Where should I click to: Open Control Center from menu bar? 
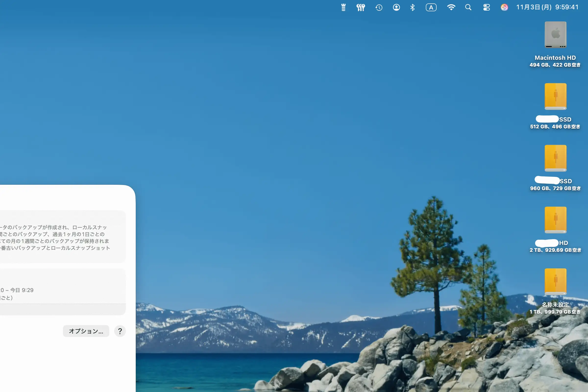point(486,8)
